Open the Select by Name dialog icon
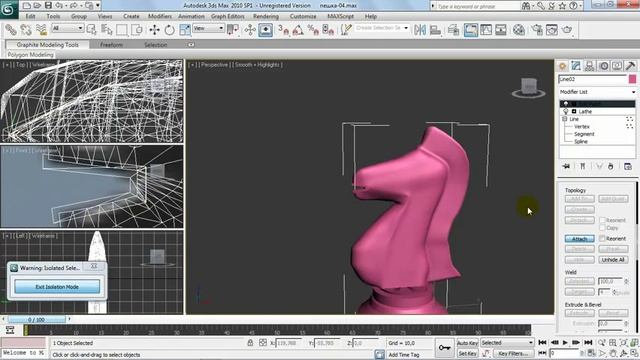This screenshot has height=360, width=640. pos(107,30)
